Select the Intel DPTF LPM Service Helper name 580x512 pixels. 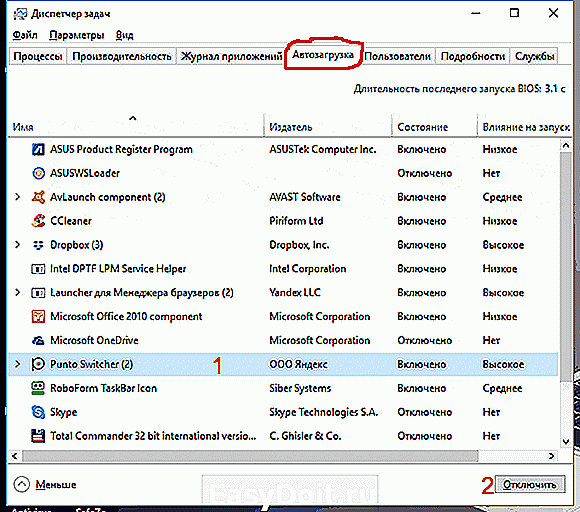[118, 269]
